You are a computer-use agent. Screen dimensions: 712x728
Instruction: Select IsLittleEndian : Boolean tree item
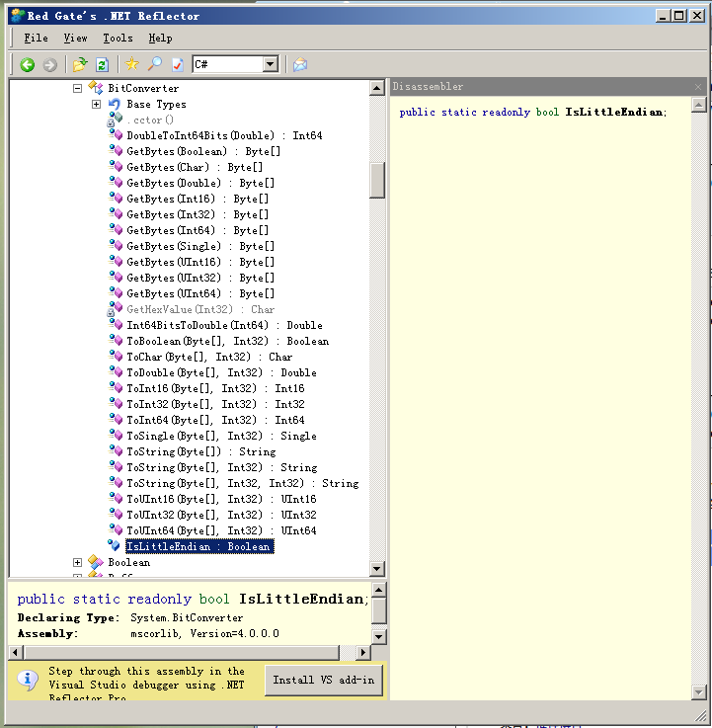[x=199, y=546]
